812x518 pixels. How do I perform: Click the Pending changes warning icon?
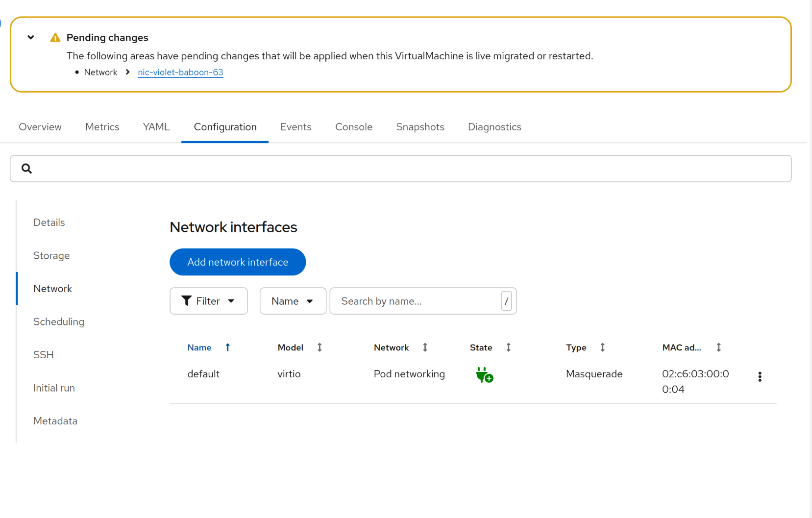pos(55,38)
